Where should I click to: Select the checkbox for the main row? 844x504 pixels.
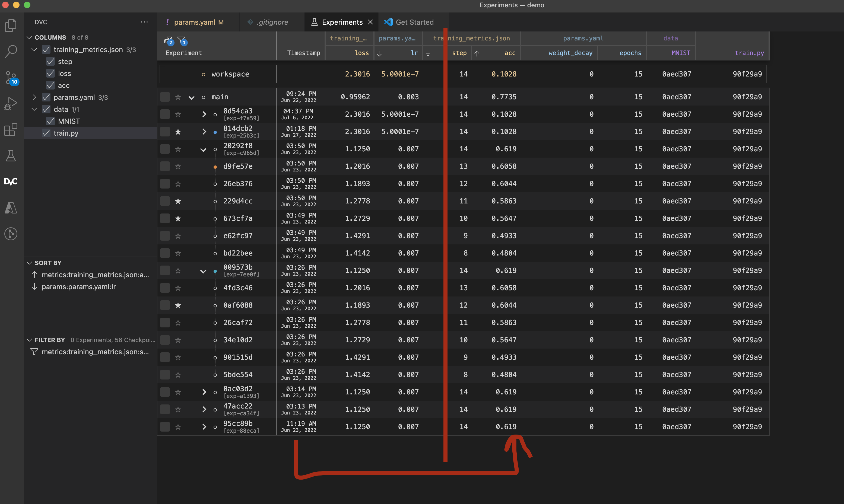coord(165,97)
